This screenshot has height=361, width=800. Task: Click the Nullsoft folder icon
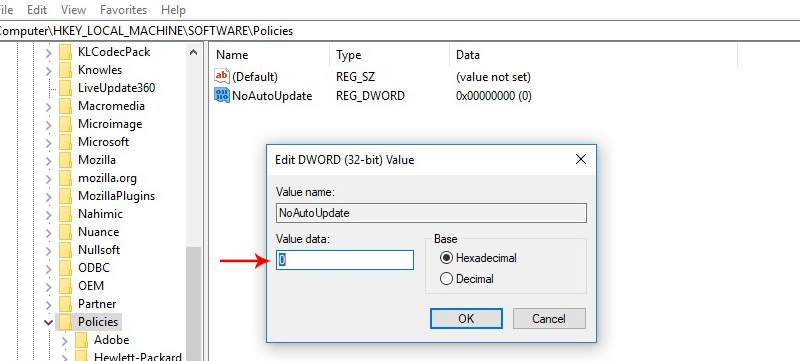coord(65,250)
